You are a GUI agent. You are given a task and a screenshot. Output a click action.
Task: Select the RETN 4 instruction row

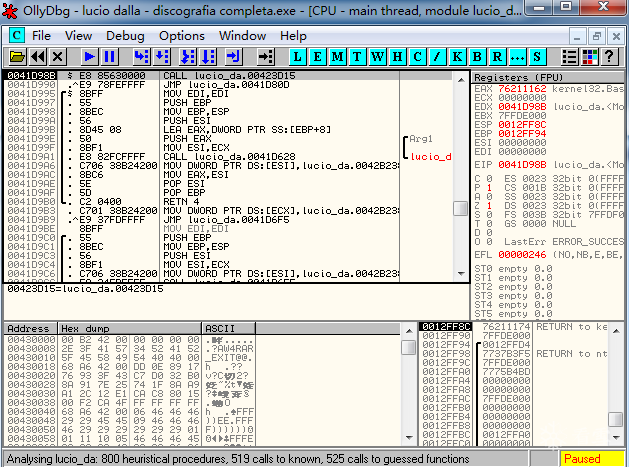(229, 201)
